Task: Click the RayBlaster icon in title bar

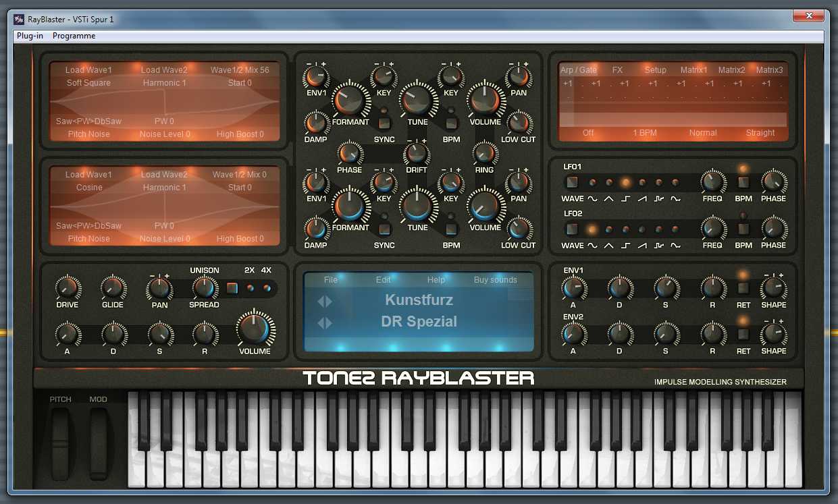Action: (x=19, y=19)
